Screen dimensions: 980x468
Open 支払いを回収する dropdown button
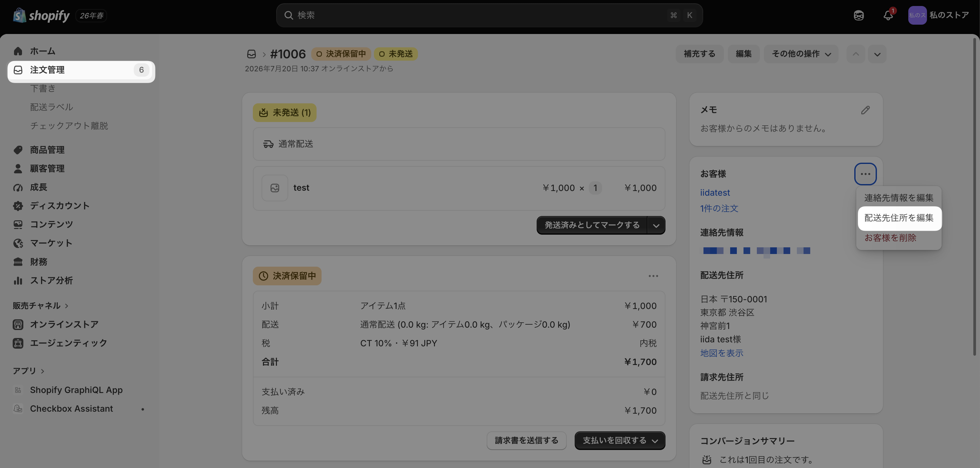tap(620, 441)
